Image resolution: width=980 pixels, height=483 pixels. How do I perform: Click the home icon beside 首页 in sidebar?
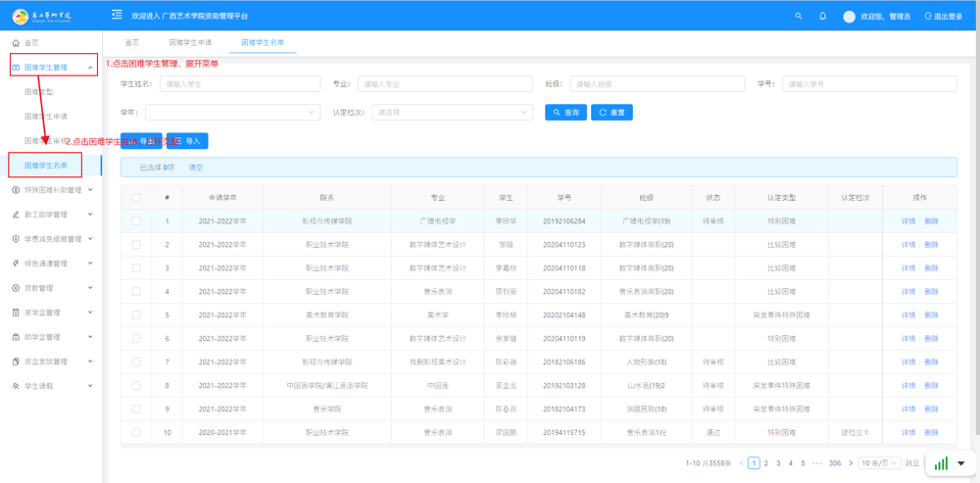[16, 43]
